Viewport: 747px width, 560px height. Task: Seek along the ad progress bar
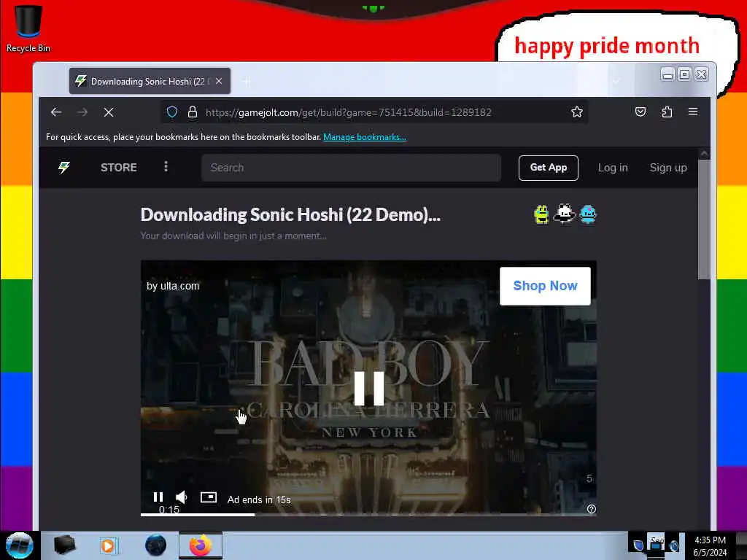[368, 514]
